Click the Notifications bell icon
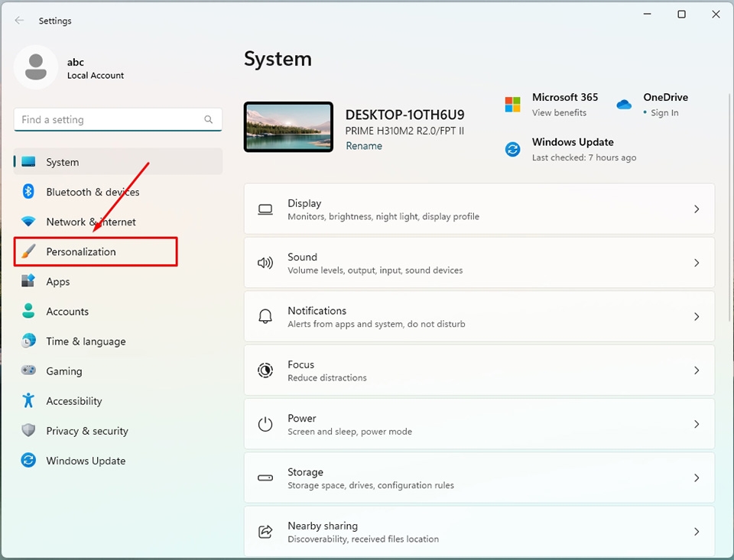Screen dimensions: 734x560 [x=265, y=316]
